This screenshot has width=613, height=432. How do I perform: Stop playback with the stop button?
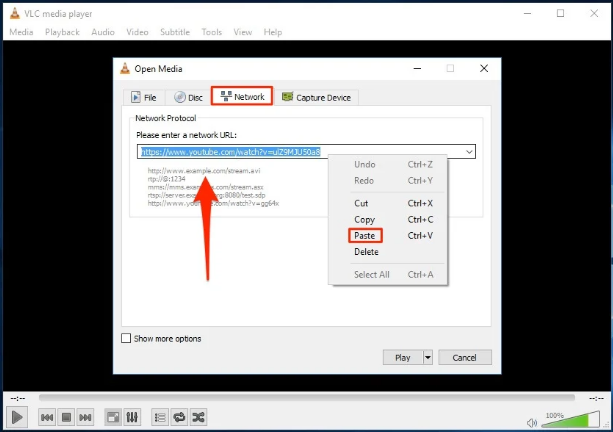point(66,418)
